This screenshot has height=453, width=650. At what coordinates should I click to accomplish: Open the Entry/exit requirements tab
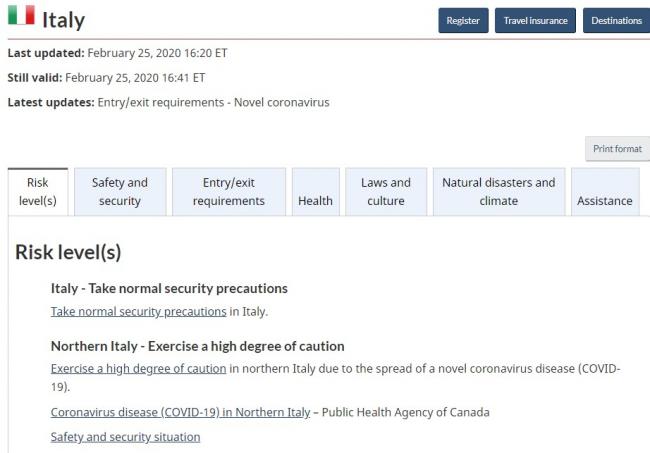[x=229, y=192]
